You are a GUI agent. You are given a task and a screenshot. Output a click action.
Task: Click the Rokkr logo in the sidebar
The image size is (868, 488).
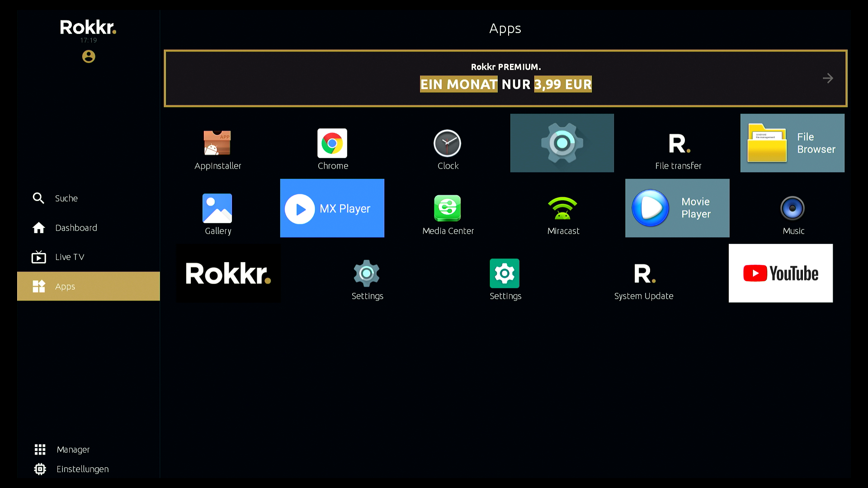[x=88, y=27]
